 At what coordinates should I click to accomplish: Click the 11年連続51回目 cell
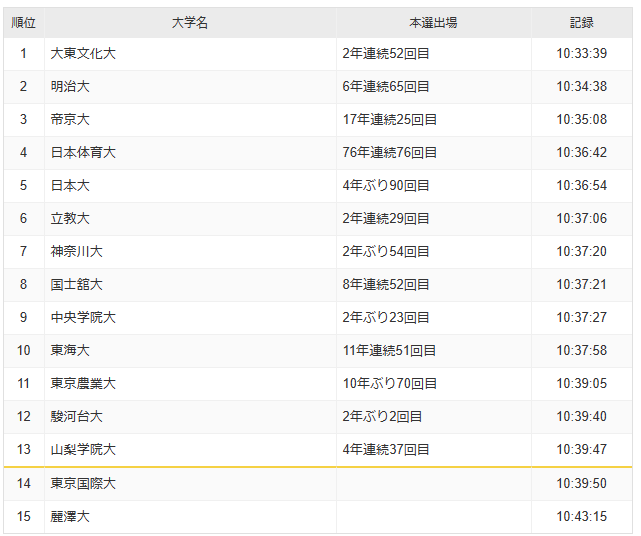pos(434,351)
